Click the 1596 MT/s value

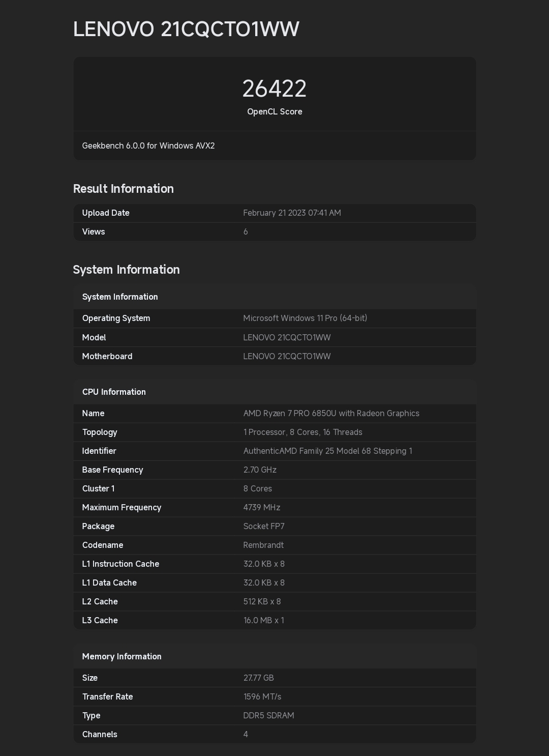(x=262, y=696)
